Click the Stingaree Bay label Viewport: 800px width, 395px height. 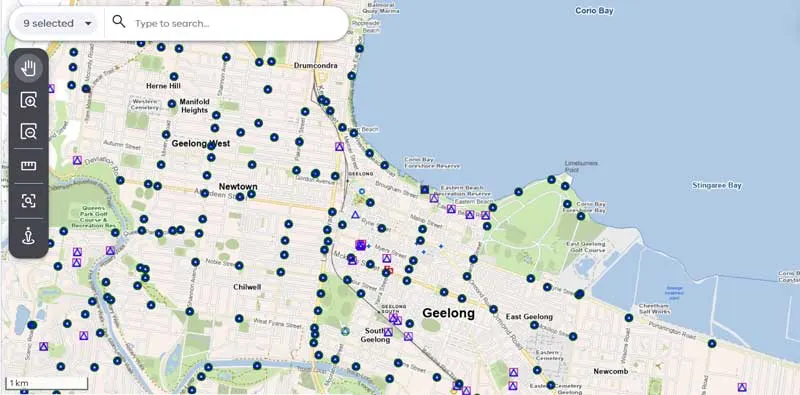(x=716, y=185)
